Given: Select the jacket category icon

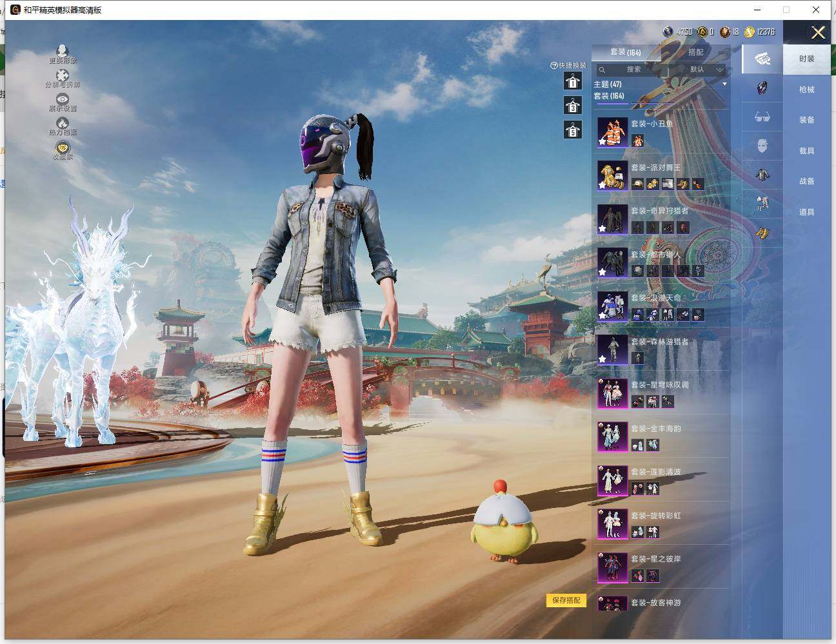Looking at the screenshot, I should point(762,175).
